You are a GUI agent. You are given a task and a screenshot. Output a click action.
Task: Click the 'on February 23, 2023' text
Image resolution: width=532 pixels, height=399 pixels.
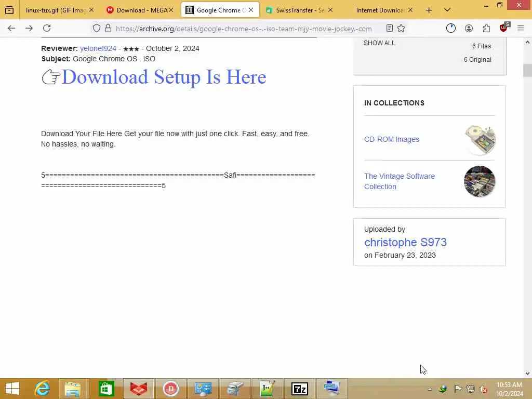[400, 255]
